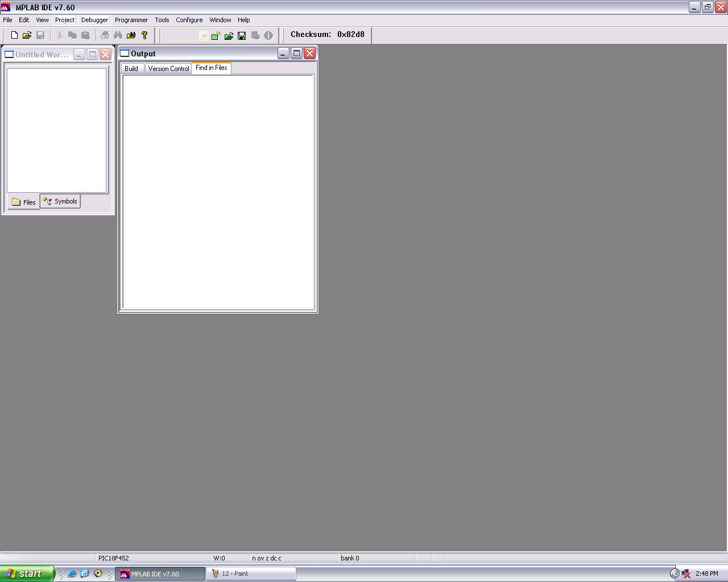Click the Help question mark icon
Image resolution: width=728 pixels, height=582 pixels.
(144, 35)
